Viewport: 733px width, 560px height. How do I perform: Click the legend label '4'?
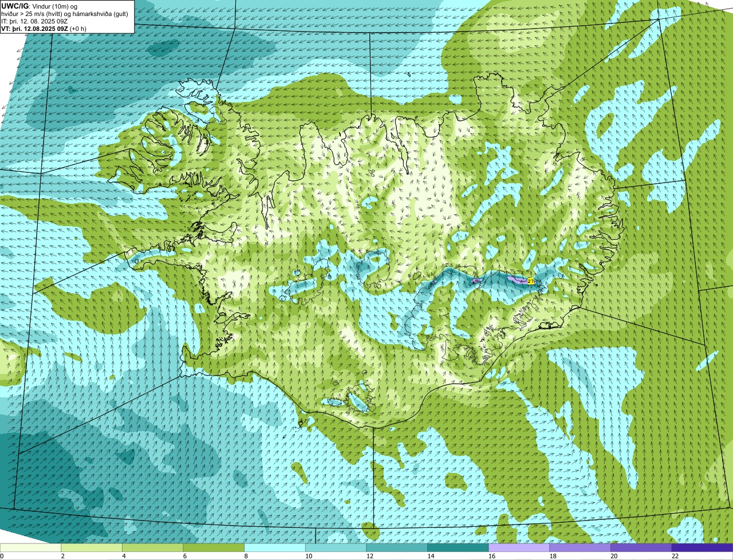124,556
